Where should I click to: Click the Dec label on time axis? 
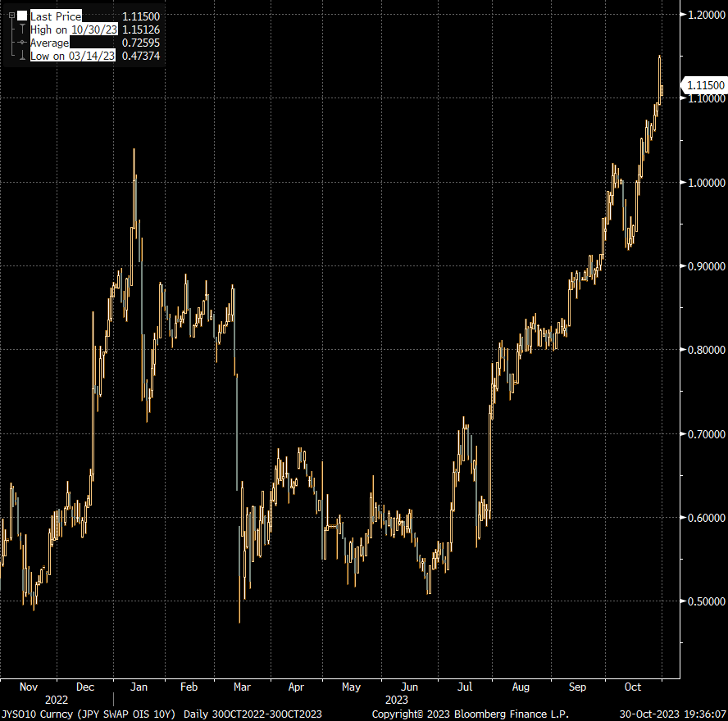[x=85, y=687]
